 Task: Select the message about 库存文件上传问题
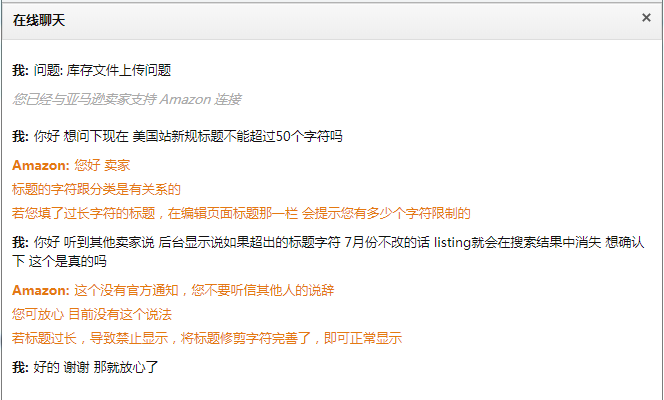point(102,70)
